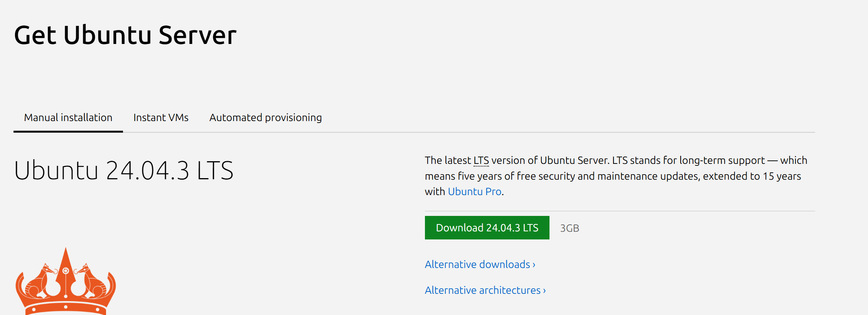Click the pointed top of the crown

pos(66,253)
